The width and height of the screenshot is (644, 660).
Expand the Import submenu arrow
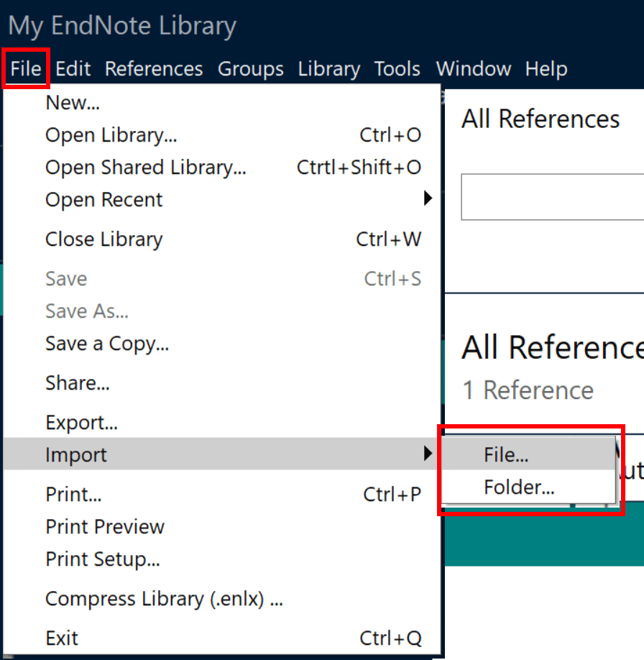pos(428,454)
